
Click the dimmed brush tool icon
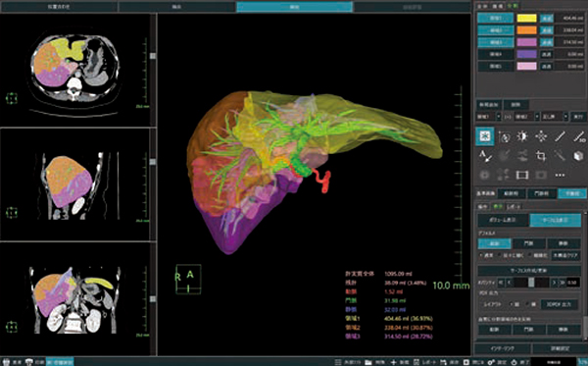pos(504,155)
